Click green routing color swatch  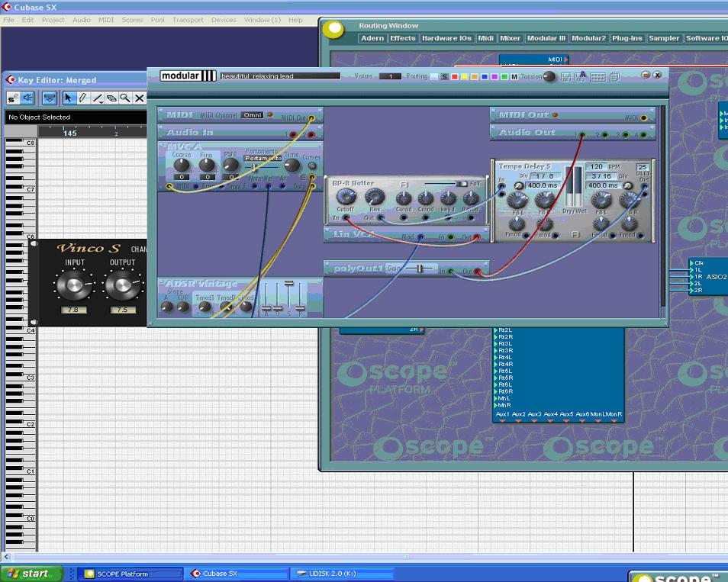[x=504, y=76]
